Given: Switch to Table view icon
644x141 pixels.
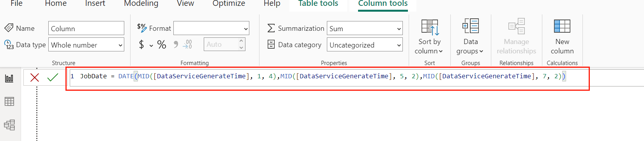Looking at the screenshot, I should 9,101.
